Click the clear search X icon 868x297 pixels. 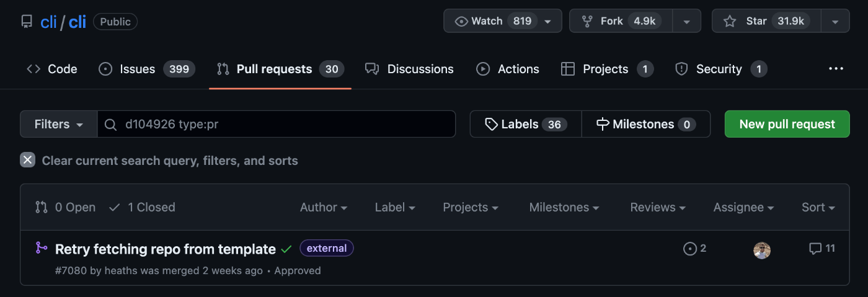(x=28, y=160)
